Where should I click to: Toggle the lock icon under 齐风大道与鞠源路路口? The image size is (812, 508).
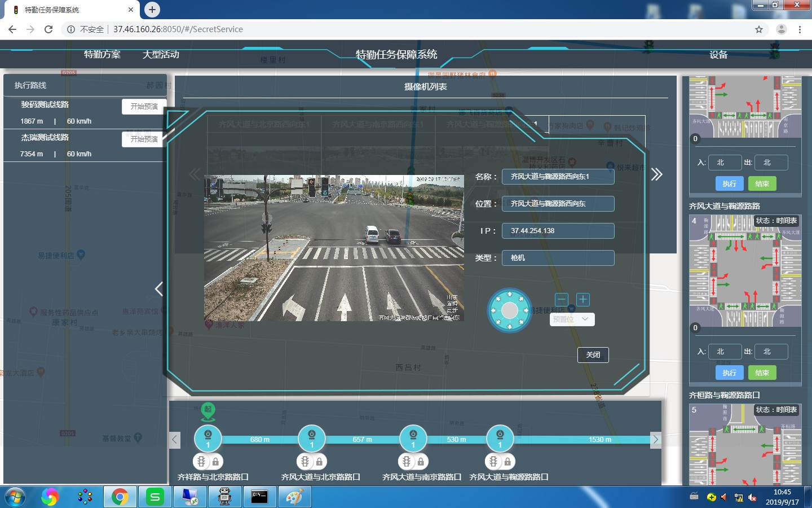(507, 462)
